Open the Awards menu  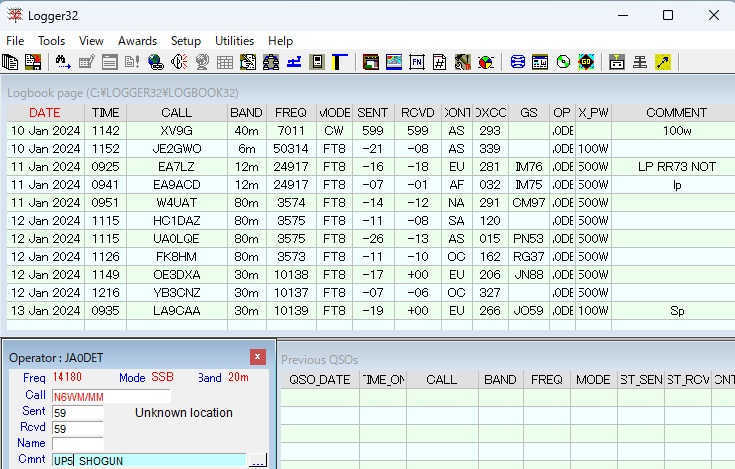pos(137,41)
